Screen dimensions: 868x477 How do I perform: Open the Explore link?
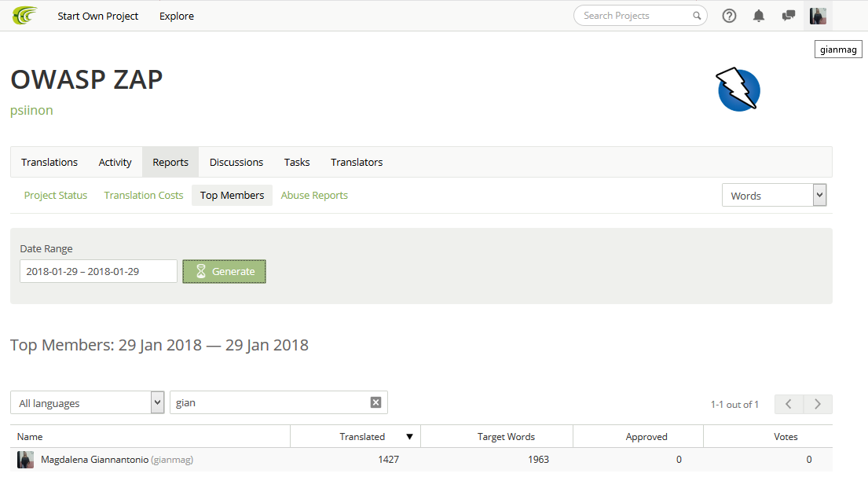point(177,16)
